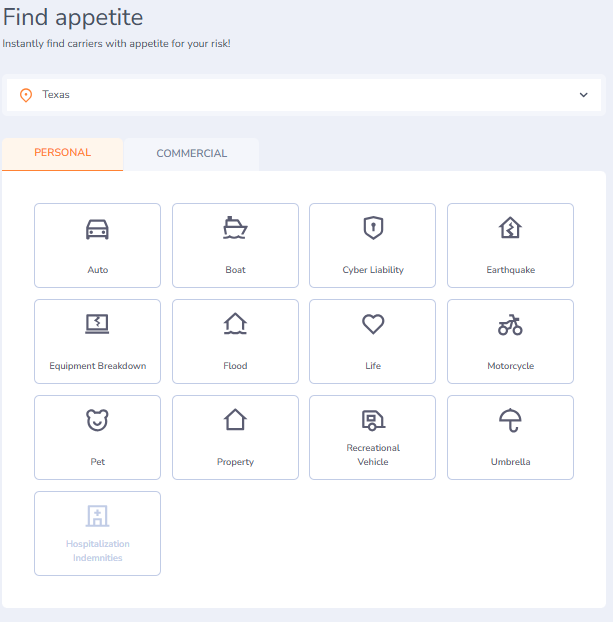Viewport: 613px width, 622px height.
Task: Choose the Life heart icon
Action: click(372, 324)
